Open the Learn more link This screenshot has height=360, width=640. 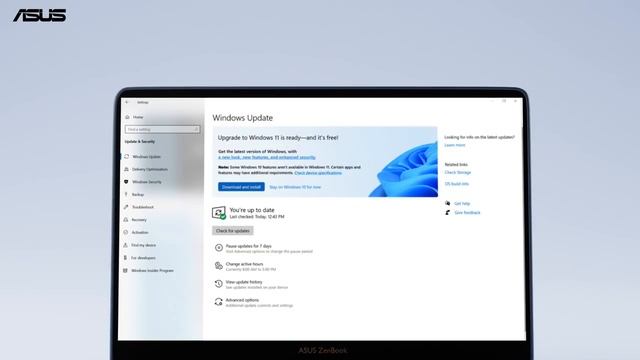(x=455, y=145)
